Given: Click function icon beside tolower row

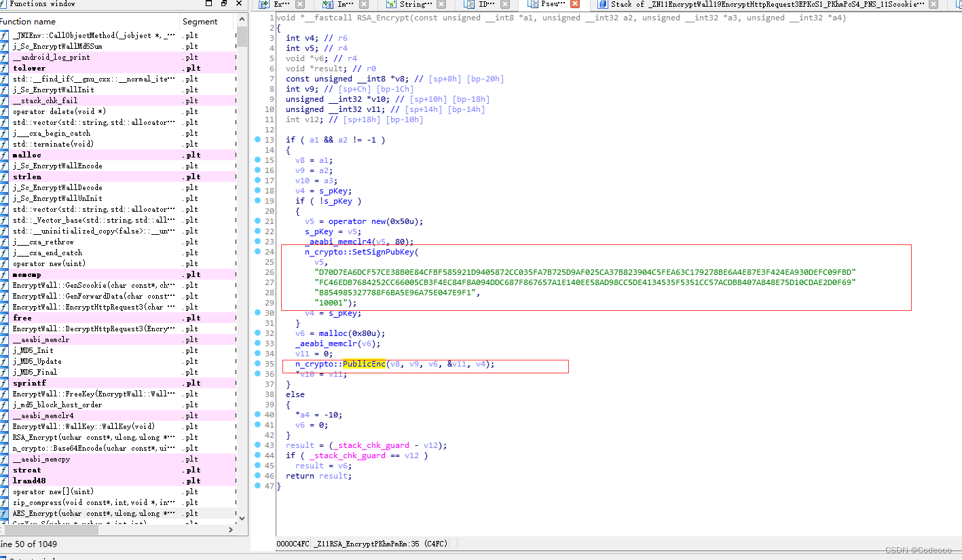Looking at the screenshot, I should pyautogui.click(x=4, y=68).
